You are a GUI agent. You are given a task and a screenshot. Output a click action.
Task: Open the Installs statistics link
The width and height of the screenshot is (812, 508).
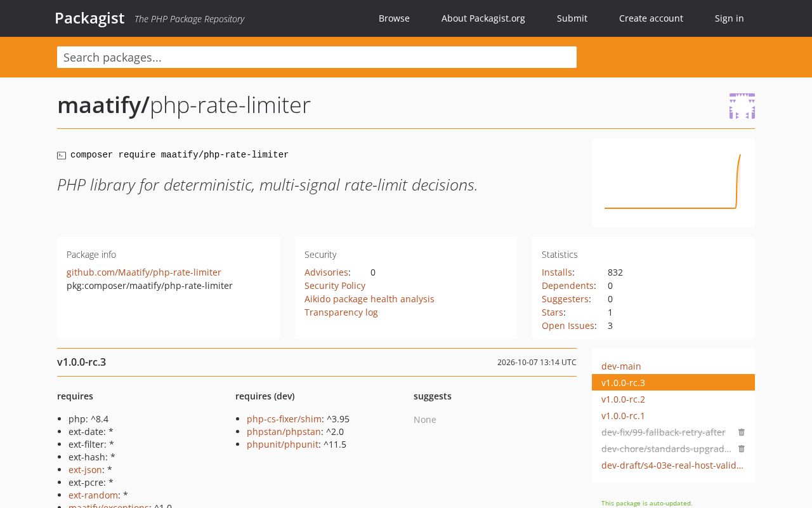(x=557, y=272)
